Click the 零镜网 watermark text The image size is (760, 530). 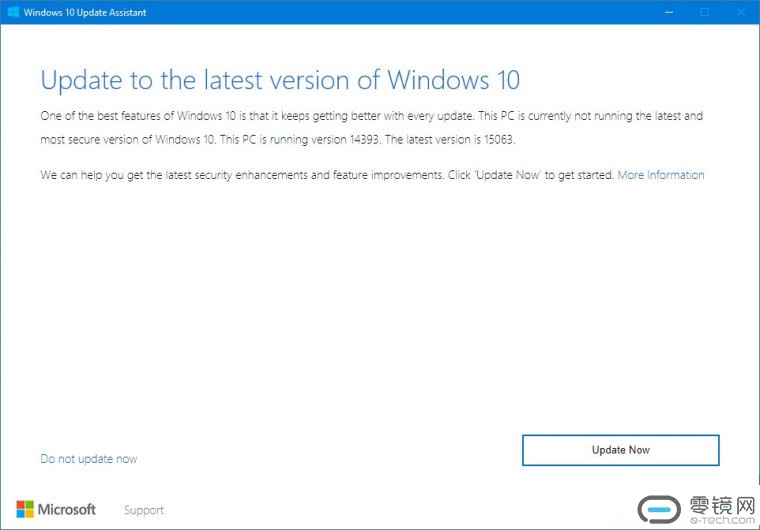point(722,504)
